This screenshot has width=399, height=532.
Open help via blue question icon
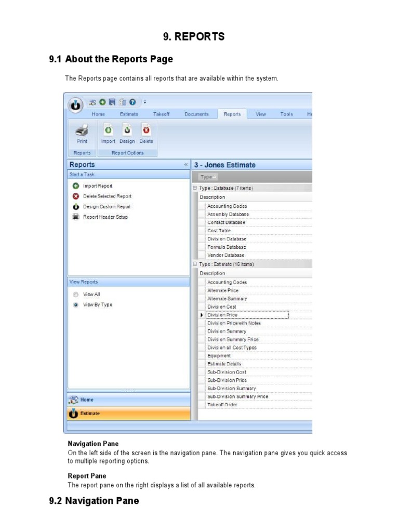coord(132,102)
